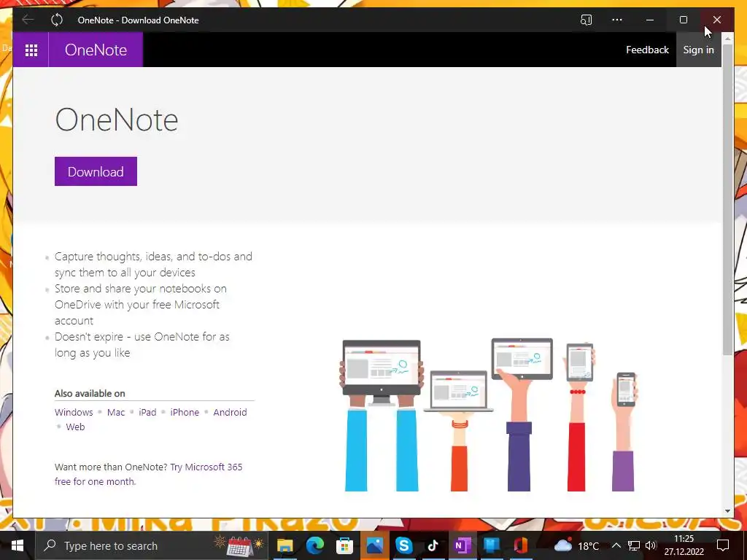Open TikTok from the taskbar
747x560 pixels.
(x=433, y=545)
